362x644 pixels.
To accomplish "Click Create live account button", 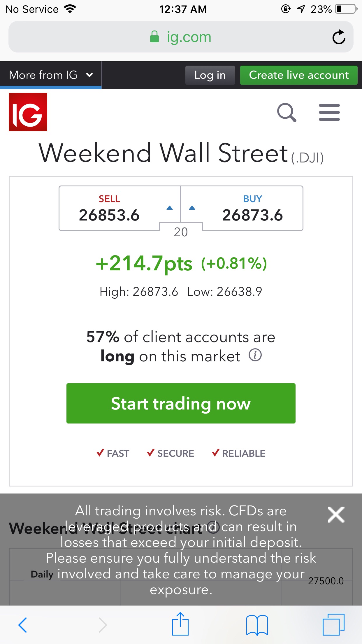I will coord(299,75).
